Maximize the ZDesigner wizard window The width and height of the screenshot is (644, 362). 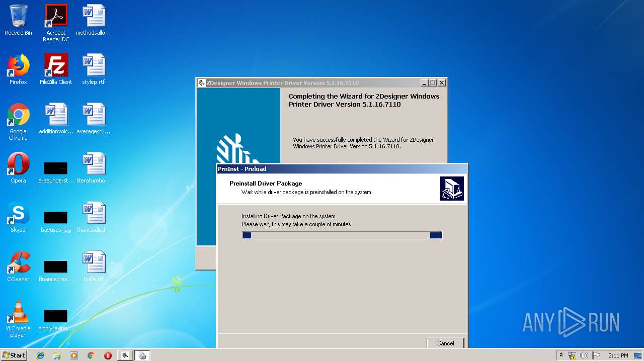point(433,83)
